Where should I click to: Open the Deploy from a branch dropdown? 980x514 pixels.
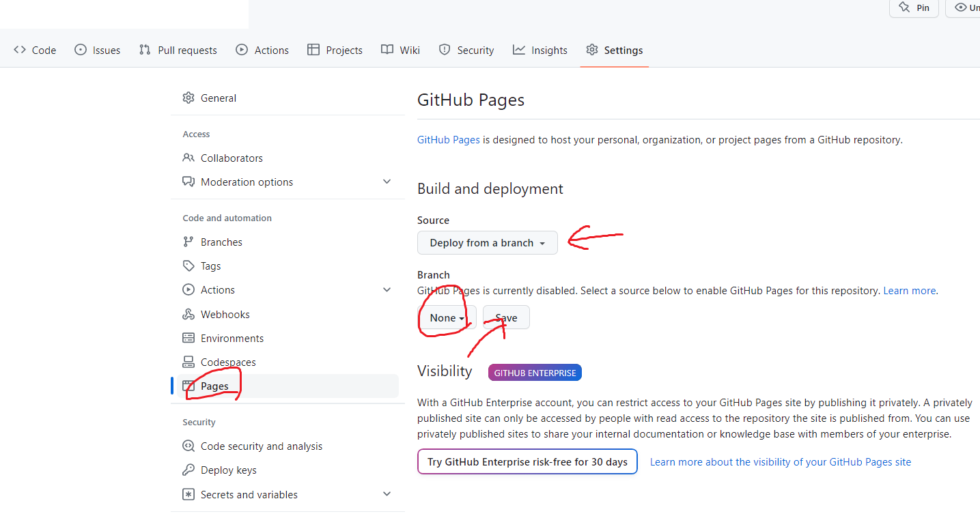pos(488,243)
